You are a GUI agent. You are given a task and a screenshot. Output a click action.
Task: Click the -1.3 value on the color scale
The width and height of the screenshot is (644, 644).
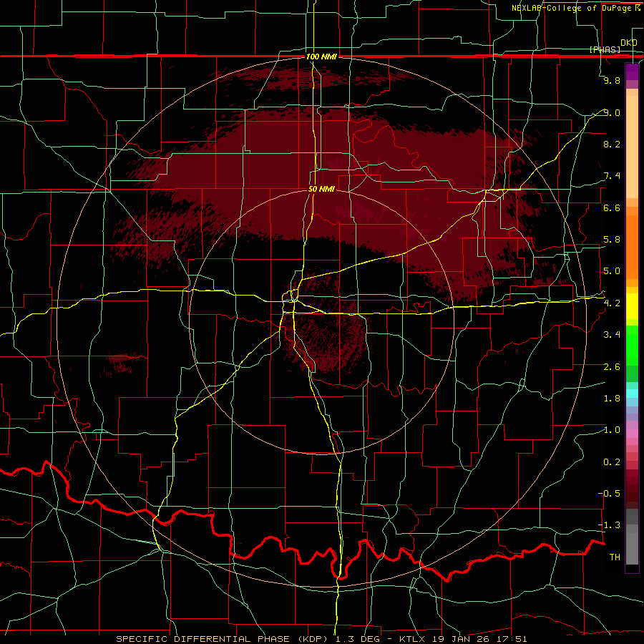click(x=609, y=525)
